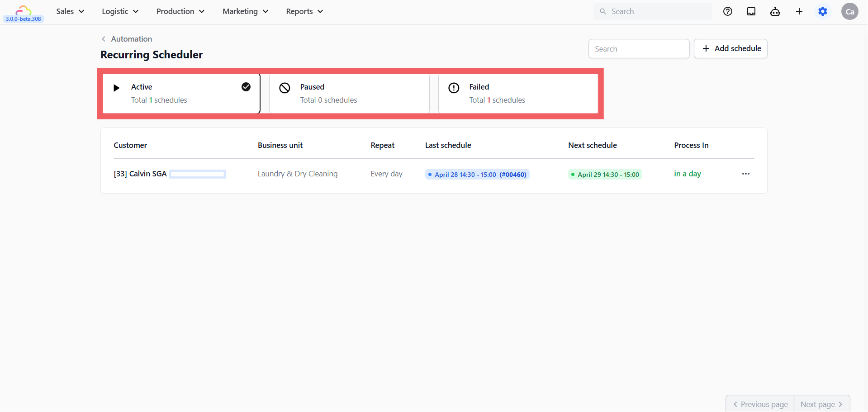The image size is (868, 412).
Task: Click the 'in a day' process value
Action: pos(688,174)
